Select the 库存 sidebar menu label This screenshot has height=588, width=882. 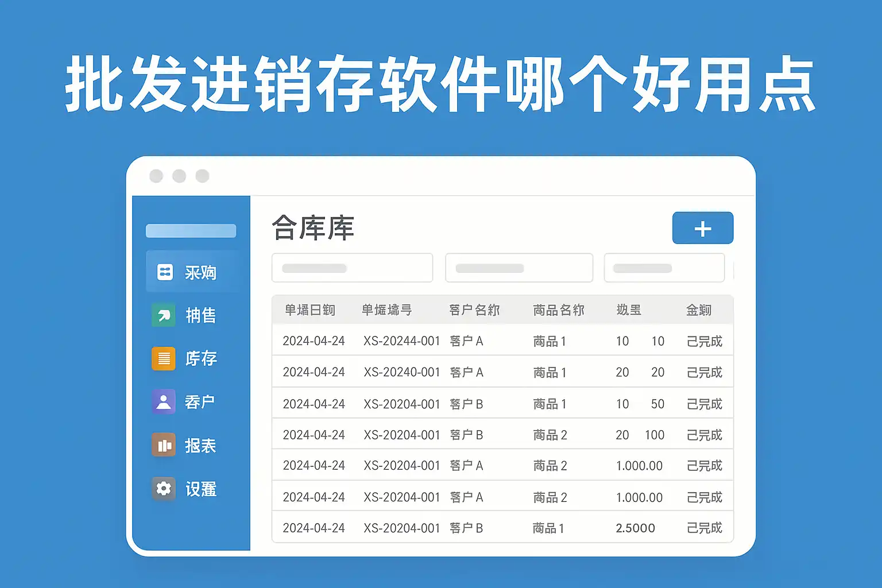coord(201,358)
